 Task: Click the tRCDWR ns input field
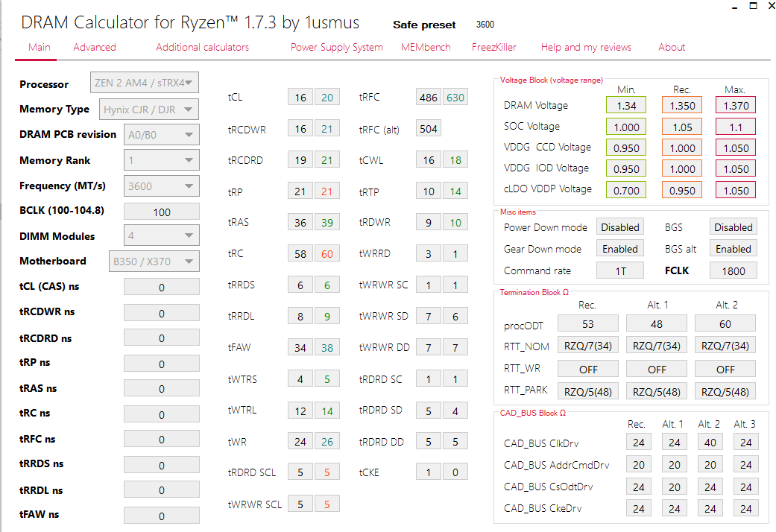pyautogui.click(x=161, y=313)
